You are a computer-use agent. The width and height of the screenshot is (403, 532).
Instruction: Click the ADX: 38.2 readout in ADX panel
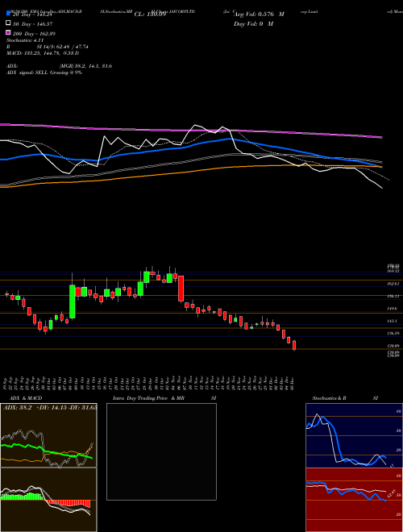pos(17,407)
